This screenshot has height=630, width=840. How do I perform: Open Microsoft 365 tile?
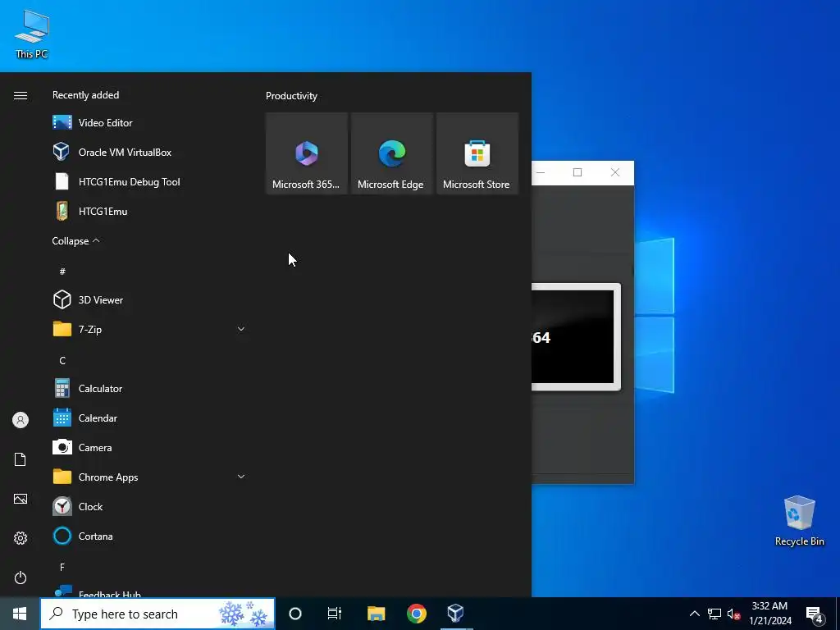click(x=307, y=153)
